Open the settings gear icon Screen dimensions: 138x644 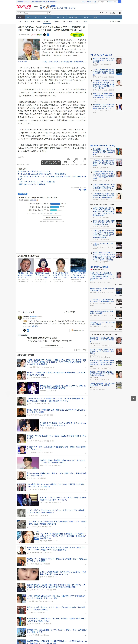pos(120,13)
